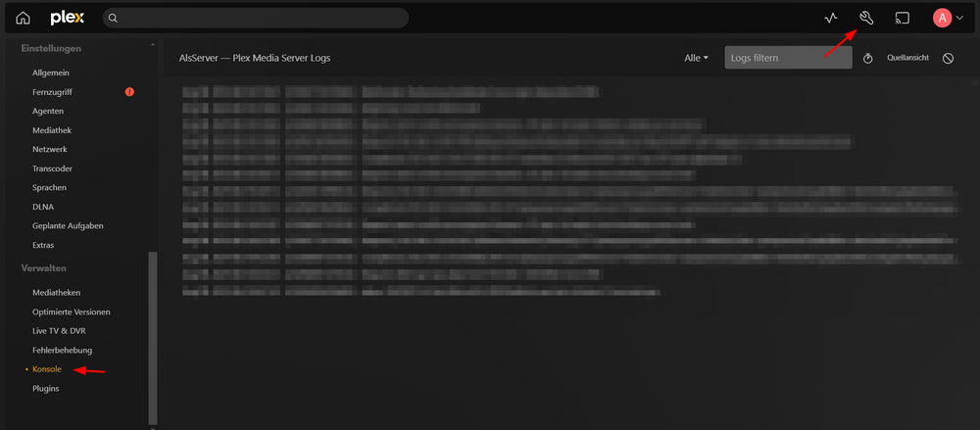Open Extras settings

click(43, 245)
